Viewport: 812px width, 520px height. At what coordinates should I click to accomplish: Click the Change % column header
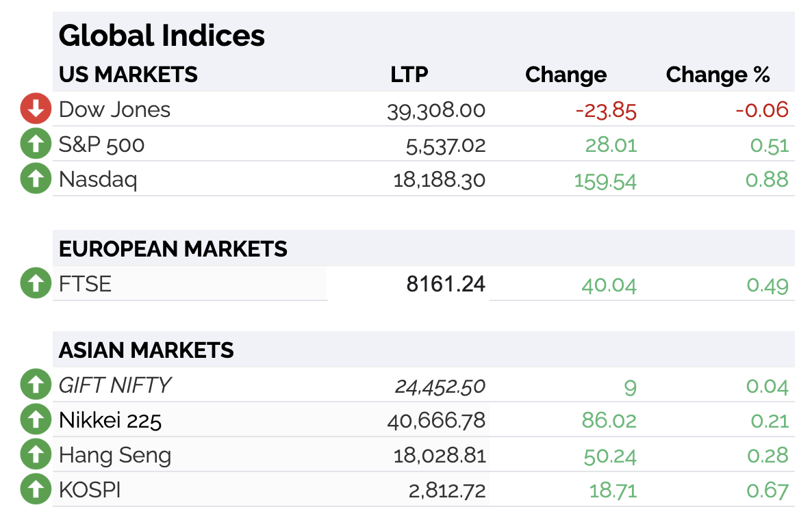pyautogui.click(x=718, y=75)
